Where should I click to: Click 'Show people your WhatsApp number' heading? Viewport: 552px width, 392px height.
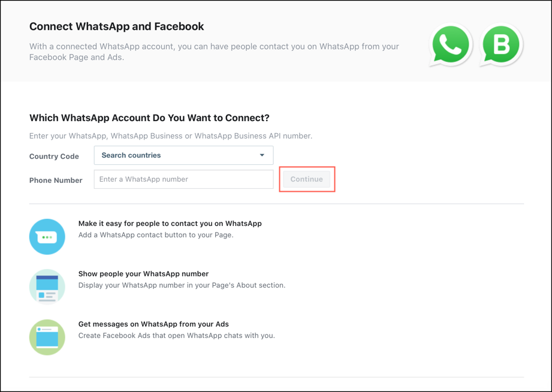point(143,274)
